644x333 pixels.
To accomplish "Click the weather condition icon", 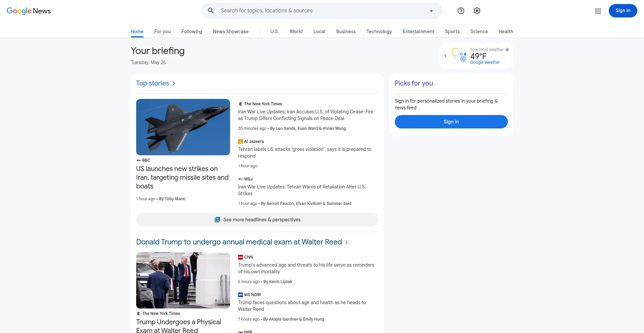I will [459, 55].
